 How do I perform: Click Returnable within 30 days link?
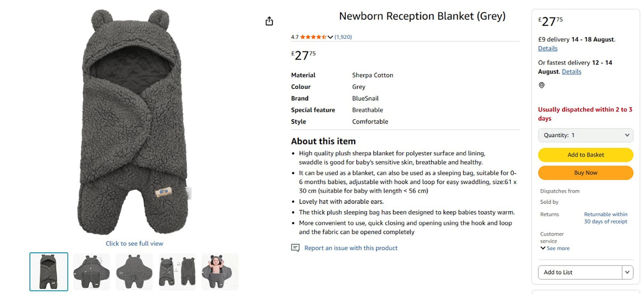tap(605, 218)
